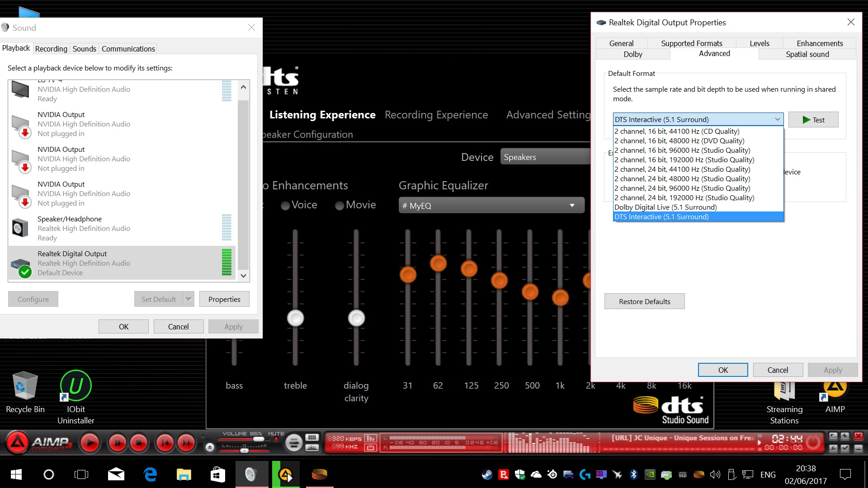Expand the MyEQ equalizer preset dropdown

coord(570,205)
